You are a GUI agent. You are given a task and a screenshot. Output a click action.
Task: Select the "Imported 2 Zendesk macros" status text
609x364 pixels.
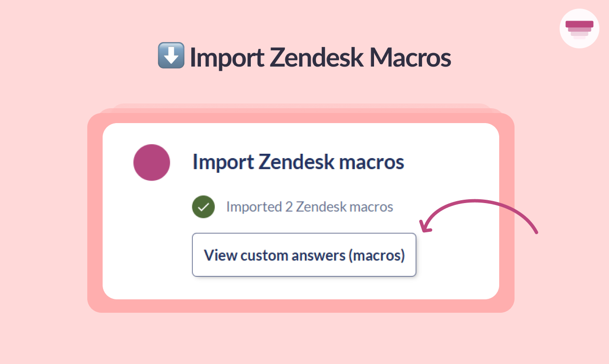[310, 207]
